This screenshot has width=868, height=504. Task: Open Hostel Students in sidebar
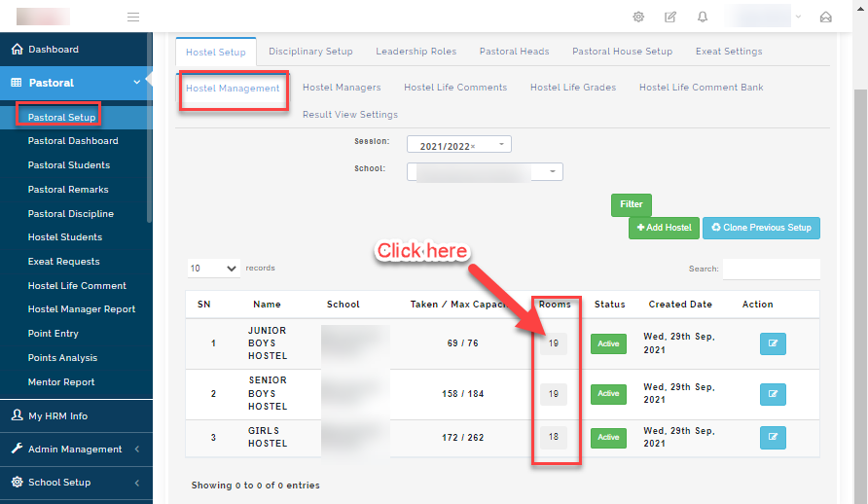click(65, 236)
